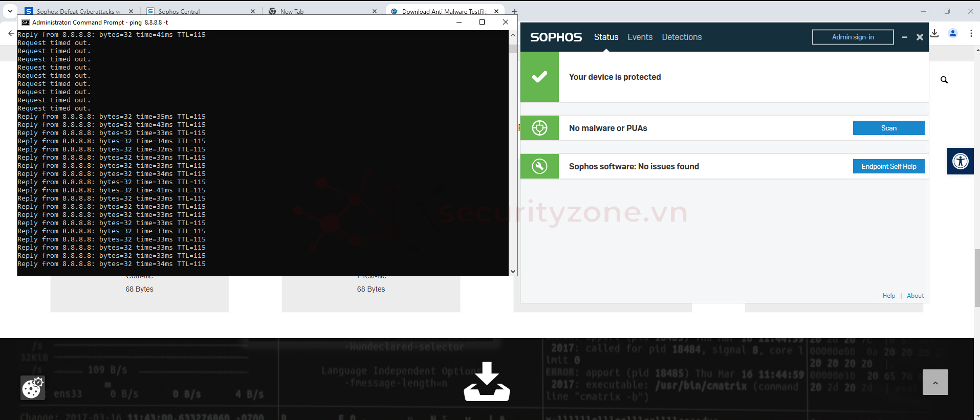Switch to the Events tab in Sophos
Image resolution: width=980 pixels, height=420 pixels.
coord(640,37)
